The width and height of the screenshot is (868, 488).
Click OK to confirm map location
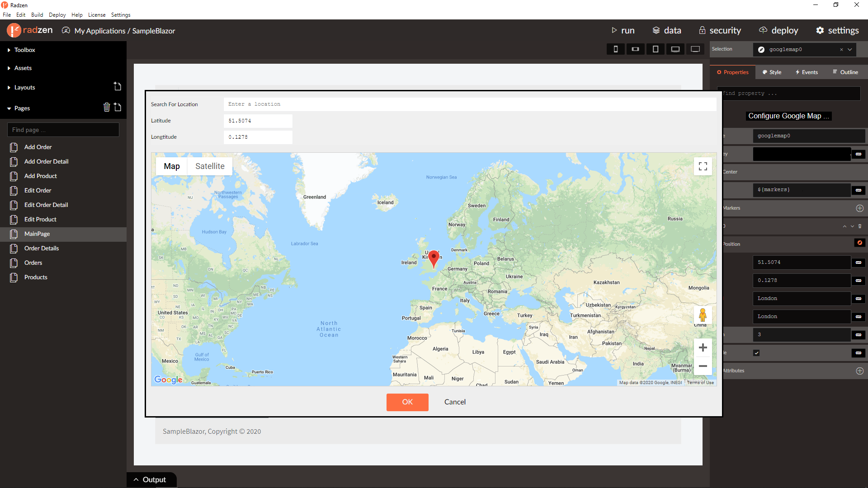click(x=407, y=402)
